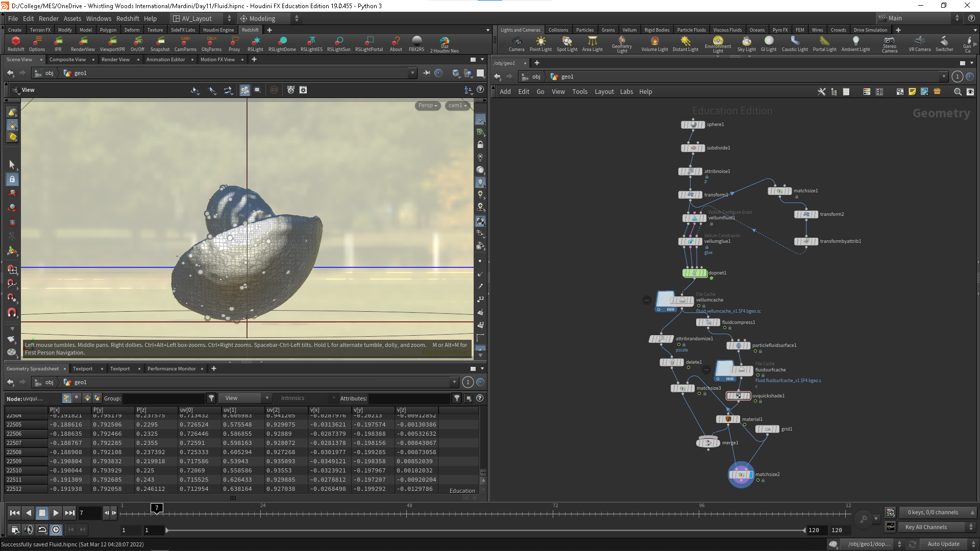Open the Redshift RenderView tool
The width and height of the screenshot is (980, 551).
(83, 43)
